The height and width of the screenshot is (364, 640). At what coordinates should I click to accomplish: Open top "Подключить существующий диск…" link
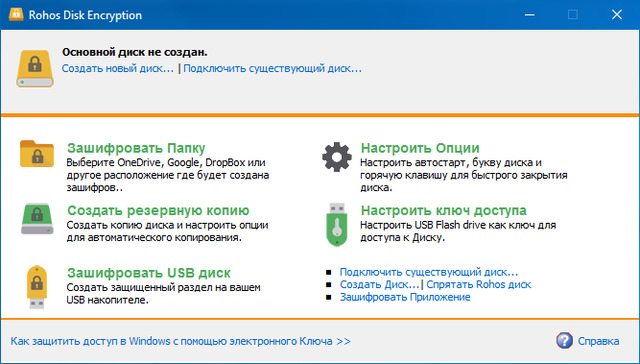272,68
